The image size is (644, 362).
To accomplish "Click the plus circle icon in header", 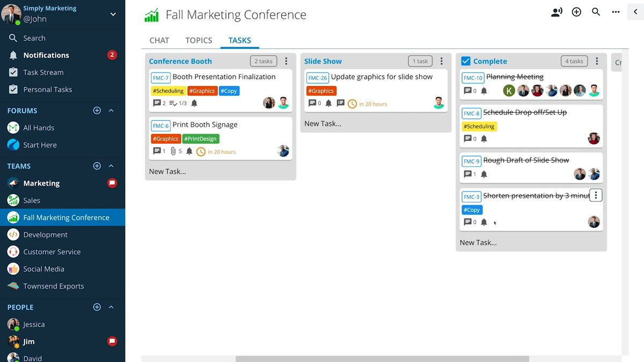I will 576,12.
